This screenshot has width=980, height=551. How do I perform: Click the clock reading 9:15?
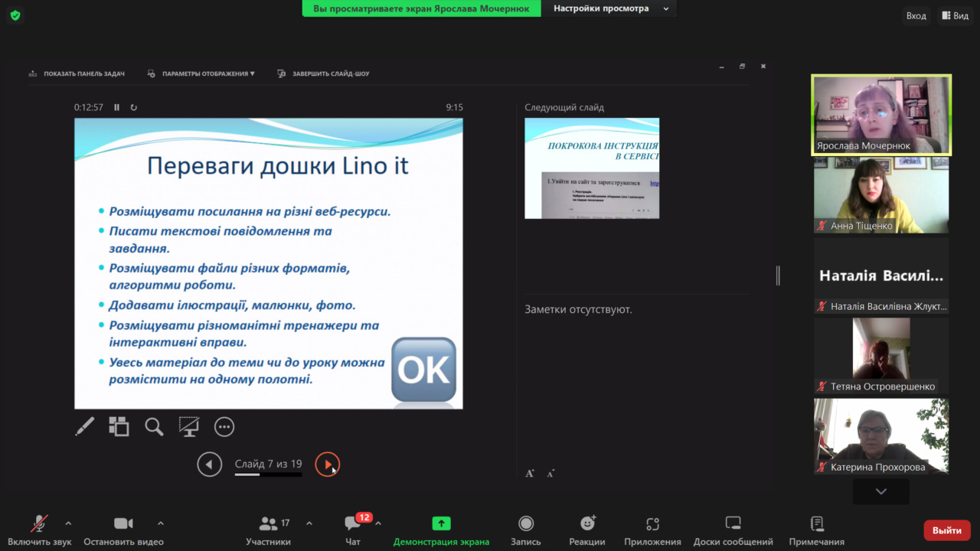click(x=455, y=107)
